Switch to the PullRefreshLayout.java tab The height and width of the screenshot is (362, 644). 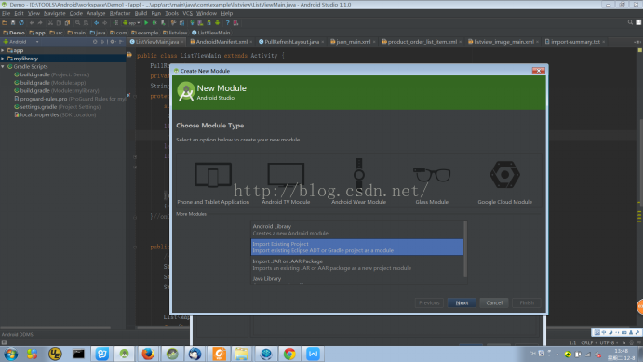point(291,42)
